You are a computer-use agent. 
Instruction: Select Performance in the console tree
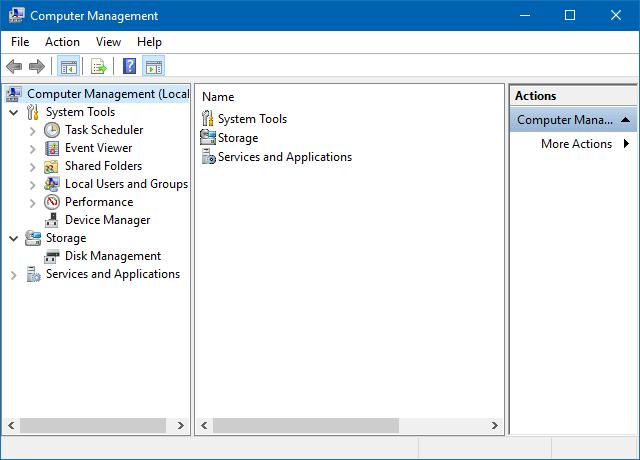tap(98, 202)
